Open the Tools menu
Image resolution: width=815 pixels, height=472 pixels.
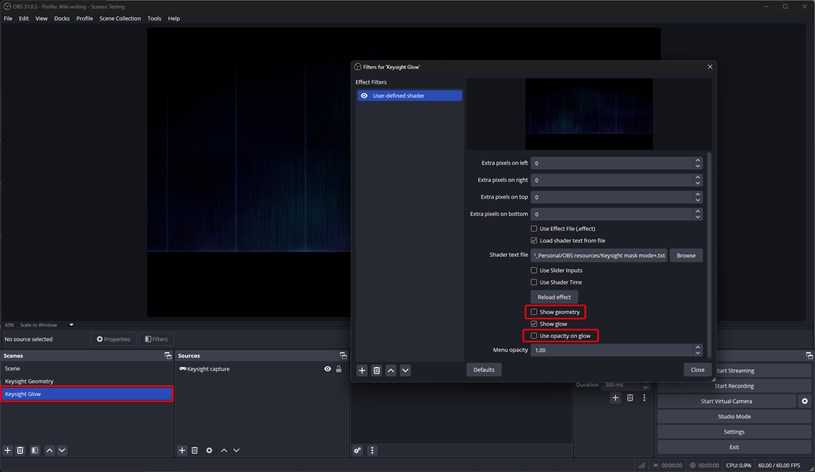point(154,18)
